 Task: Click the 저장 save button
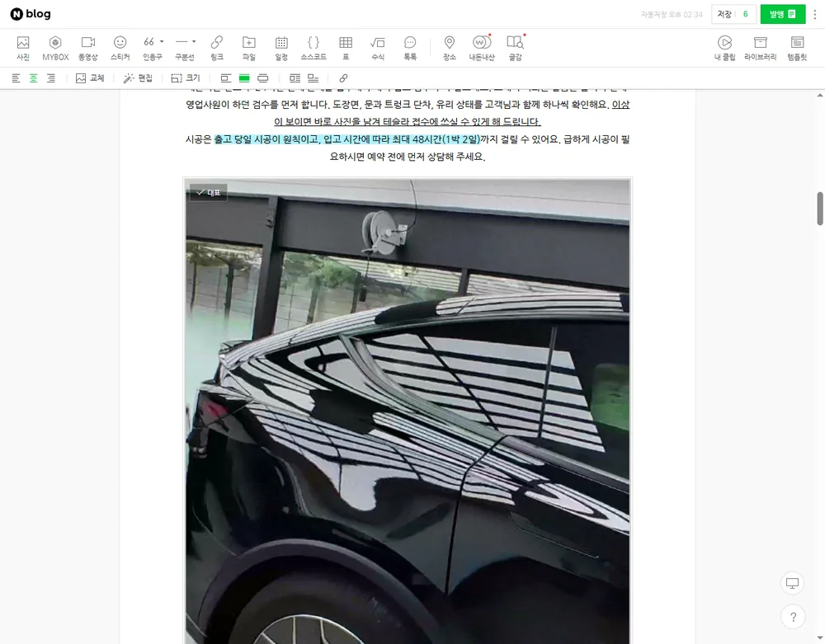point(724,14)
